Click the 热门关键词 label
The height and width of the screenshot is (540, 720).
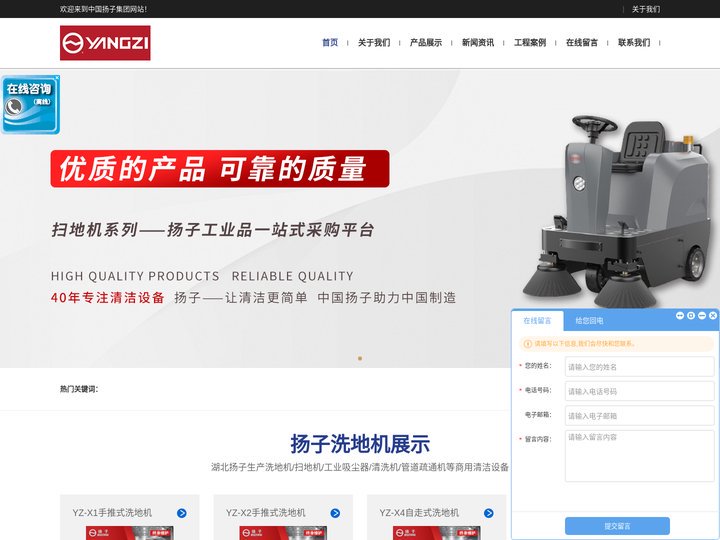(x=79, y=389)
